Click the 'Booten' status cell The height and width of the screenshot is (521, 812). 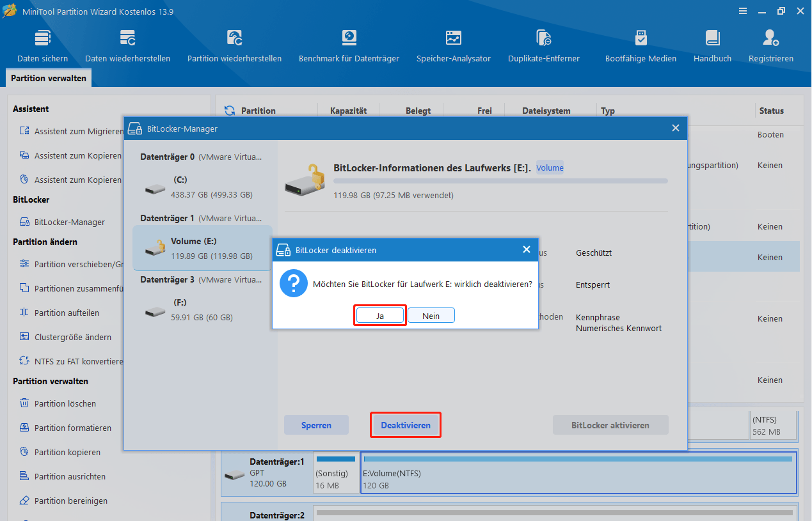[x=770, y=135]
